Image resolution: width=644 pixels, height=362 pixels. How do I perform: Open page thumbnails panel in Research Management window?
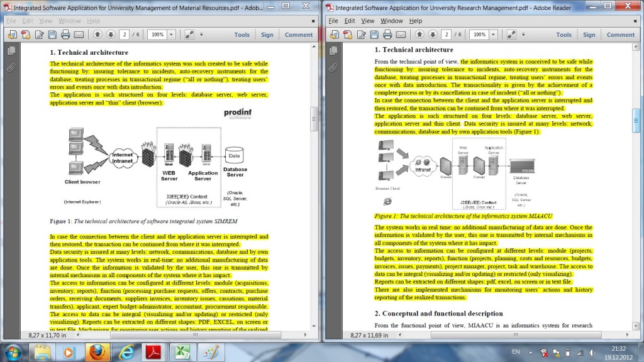pyautogui.click(x=333, y=51)
